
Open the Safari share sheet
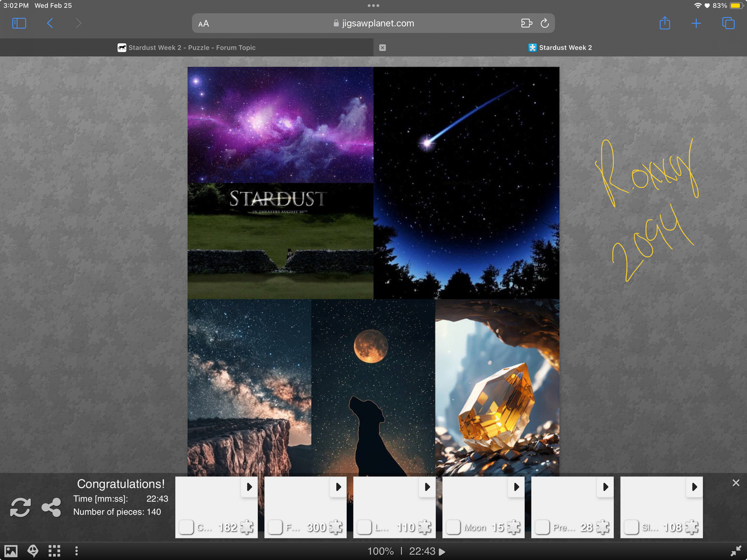click(x=665, y=23)
